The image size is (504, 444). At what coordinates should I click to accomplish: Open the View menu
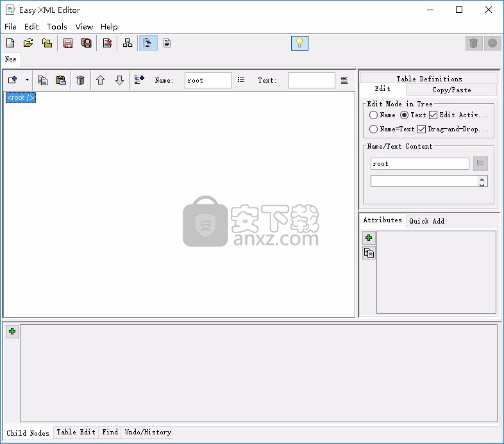(x=84, y=27)
